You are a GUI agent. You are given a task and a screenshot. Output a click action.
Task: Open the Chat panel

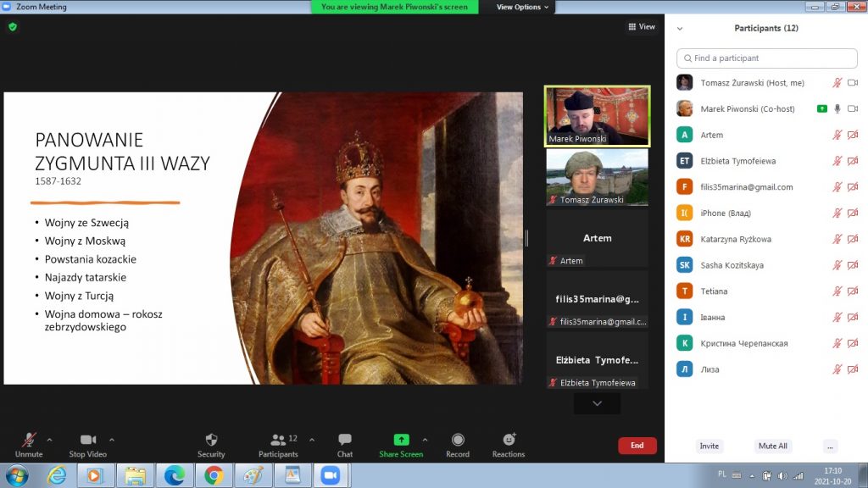(x=345, y=440)
